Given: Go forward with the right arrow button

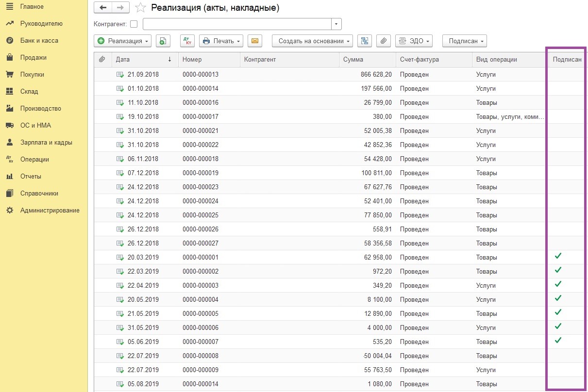Looking at the screenshot, I should [x=120, y=8].
